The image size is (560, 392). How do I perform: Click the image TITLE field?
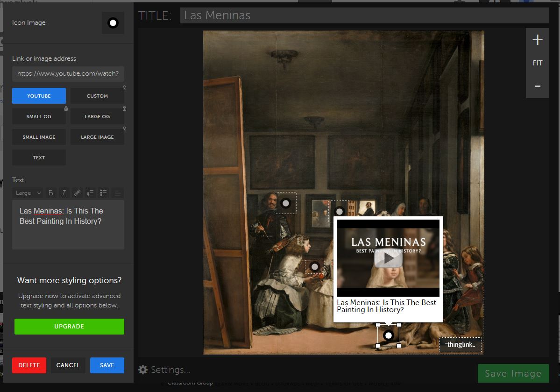(365, 15)
